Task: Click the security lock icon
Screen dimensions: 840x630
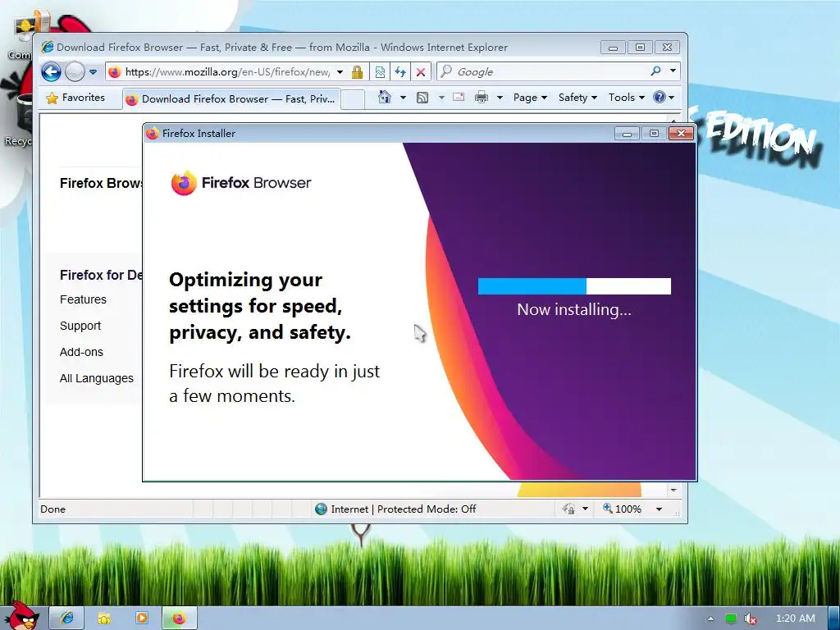Action: tap(357, 72)
